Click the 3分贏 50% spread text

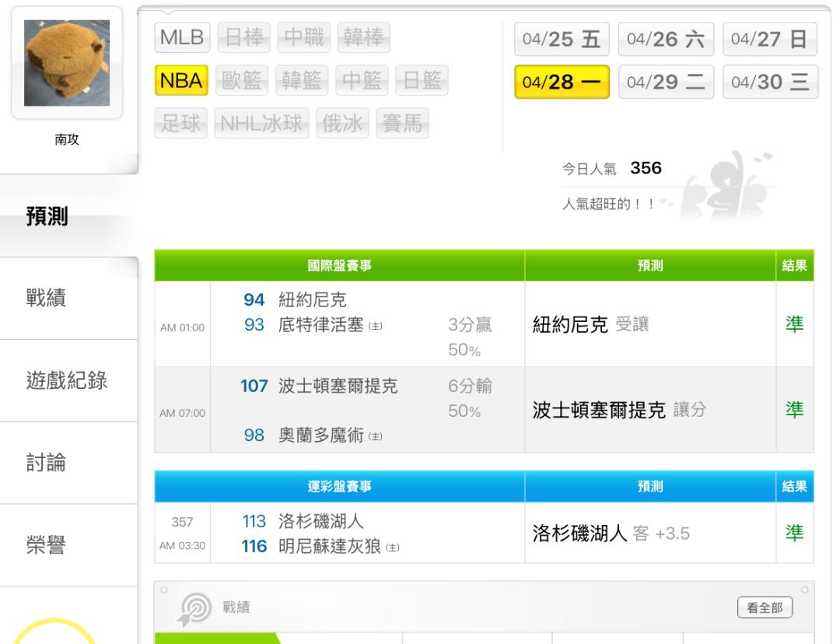(470, 337)
